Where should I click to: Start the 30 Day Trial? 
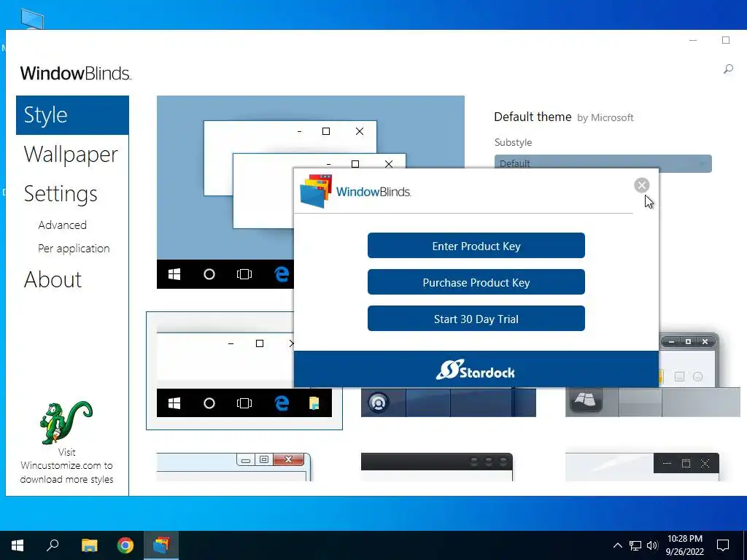476,319
